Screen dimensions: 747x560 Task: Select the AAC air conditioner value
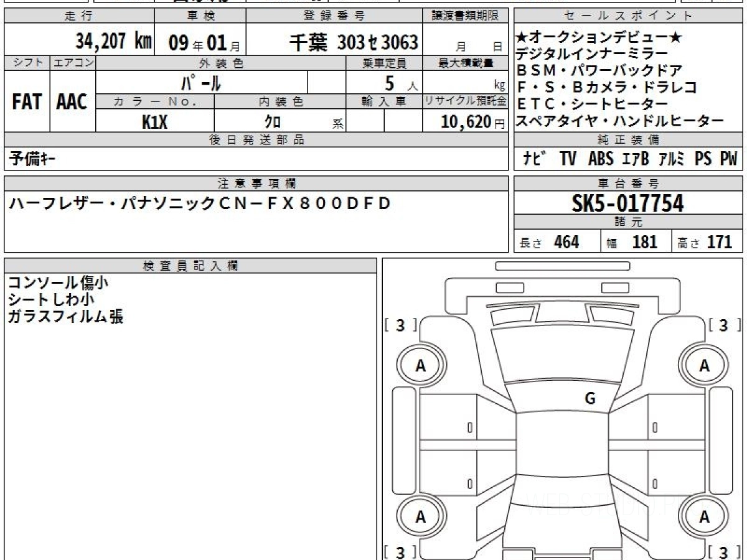coord(73,101)
